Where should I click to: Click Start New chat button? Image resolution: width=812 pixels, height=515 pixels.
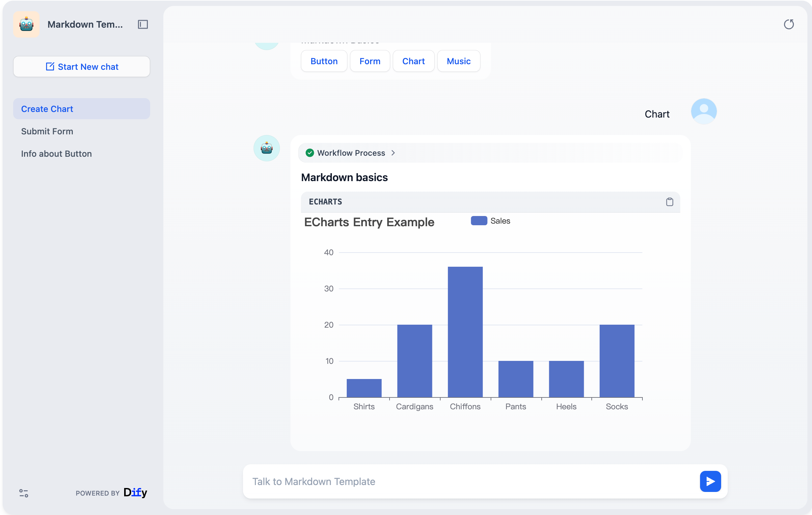point(81,67)
